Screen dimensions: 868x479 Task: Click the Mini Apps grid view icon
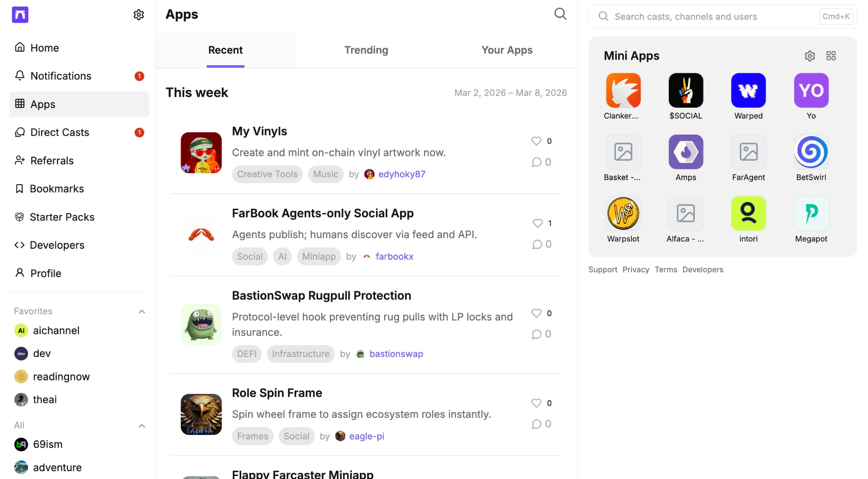(831, 56)
